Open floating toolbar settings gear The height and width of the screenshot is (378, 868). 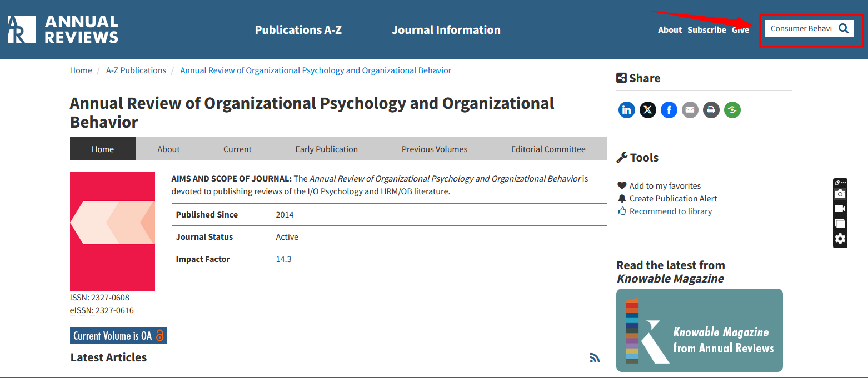point(840,239)
